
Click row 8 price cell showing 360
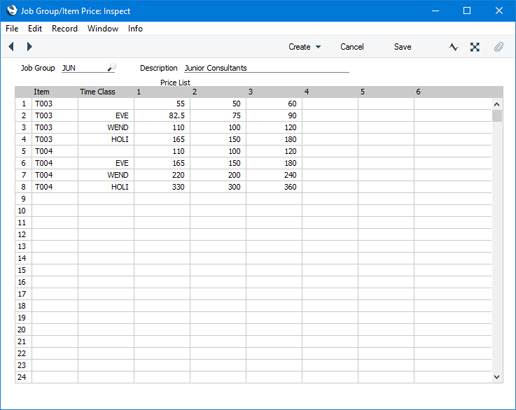(274, 187)
